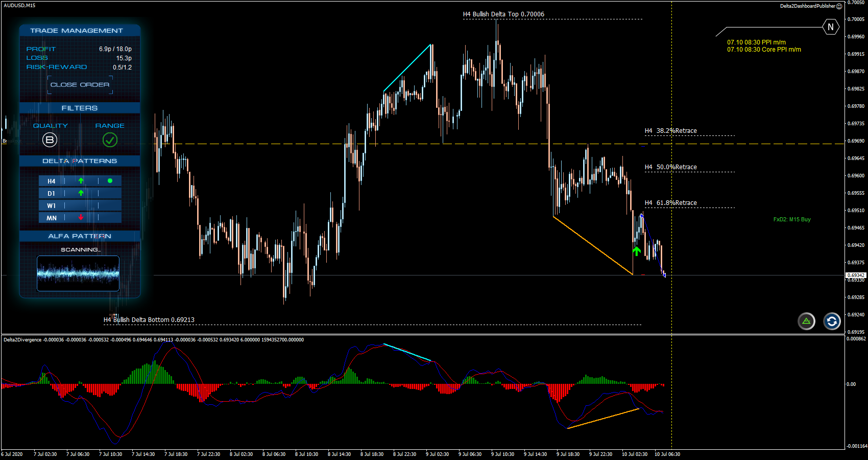
Task: Click the blue refresh round button
Action: tap(832, 321)
